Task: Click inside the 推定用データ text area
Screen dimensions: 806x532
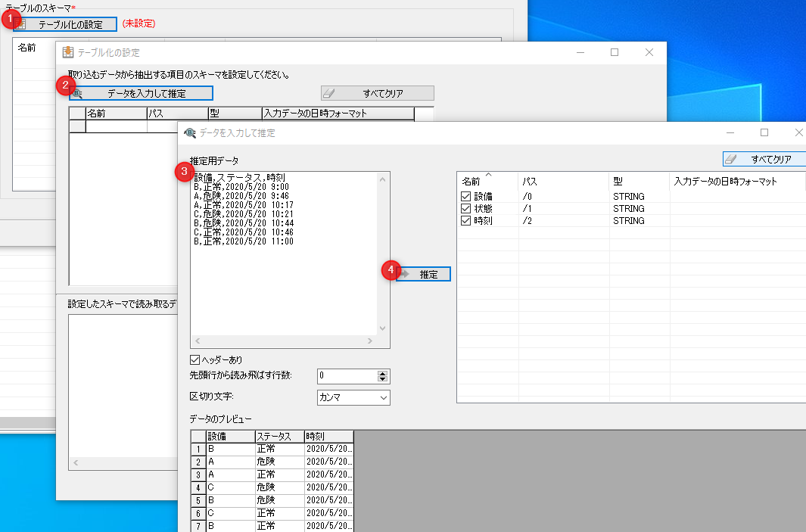Action: click(x=284, y=254)
